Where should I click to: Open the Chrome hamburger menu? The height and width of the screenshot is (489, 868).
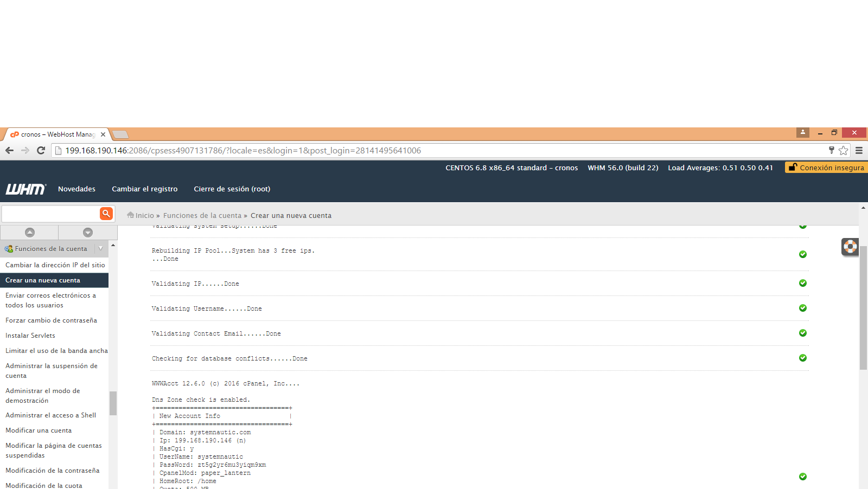pos(859,151)
